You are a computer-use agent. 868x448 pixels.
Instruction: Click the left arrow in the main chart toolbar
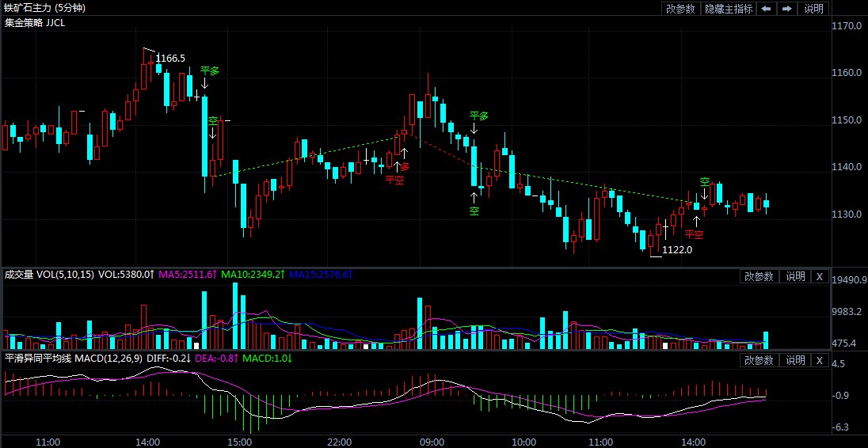click(x=766, y=9)
